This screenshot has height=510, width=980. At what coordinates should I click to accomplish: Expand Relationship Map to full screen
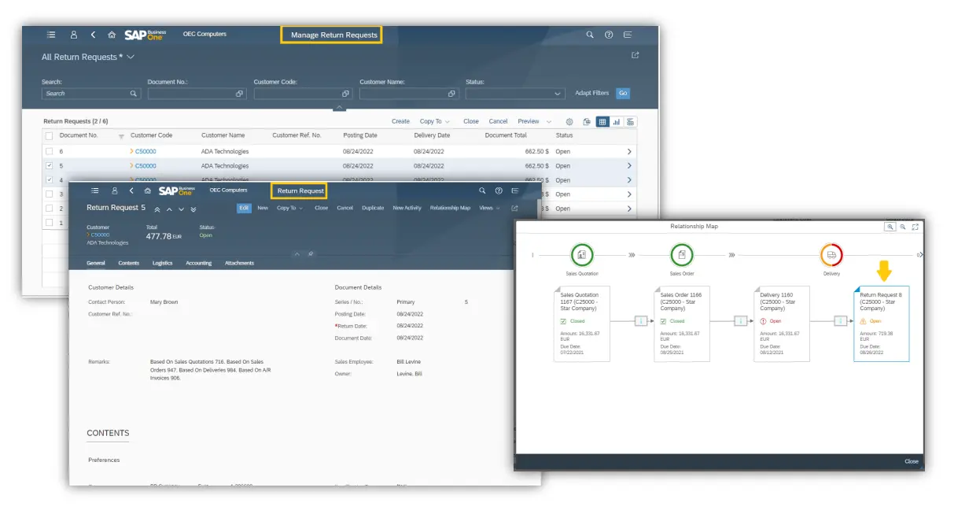pyautogui.click(x=916, y=227)
